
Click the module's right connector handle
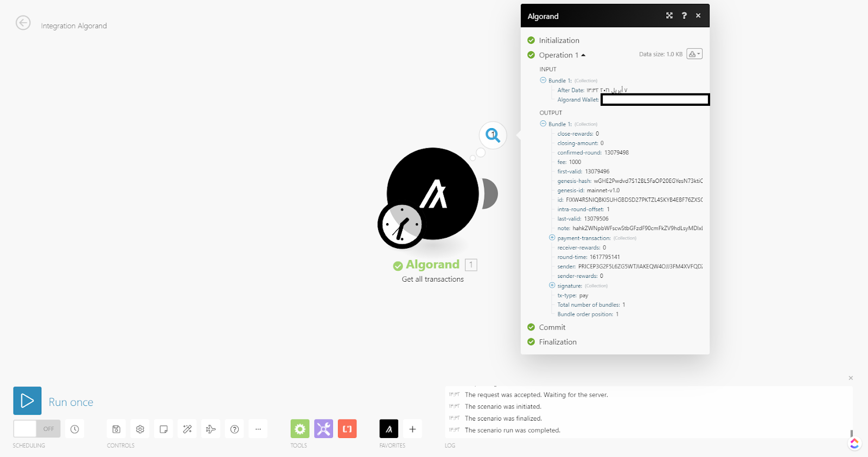[490, 194]
